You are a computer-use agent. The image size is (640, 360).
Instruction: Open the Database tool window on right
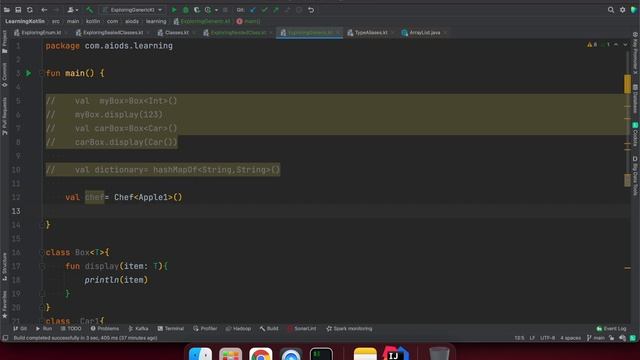(x=636, y=98)
